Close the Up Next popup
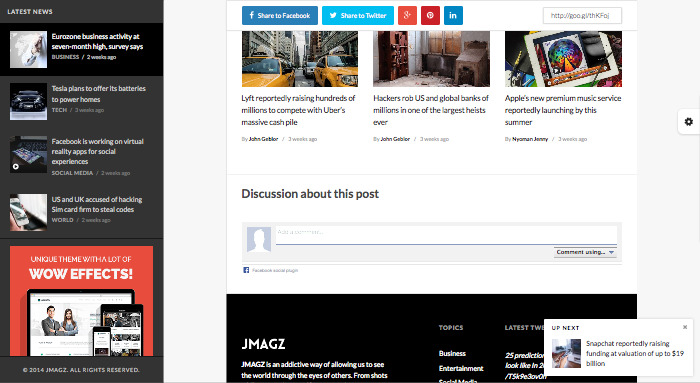Viewport: 700px width, 383px height. click(x=685, y=327)
